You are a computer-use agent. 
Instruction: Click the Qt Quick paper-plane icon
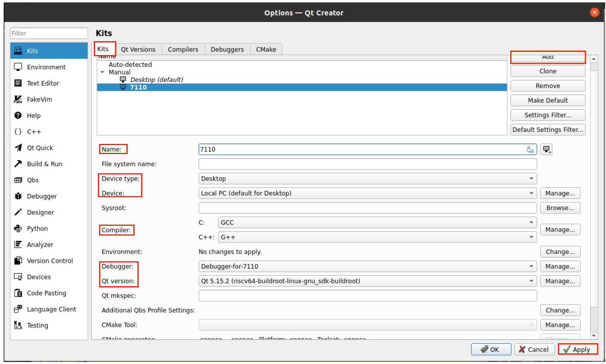[18, 148]
